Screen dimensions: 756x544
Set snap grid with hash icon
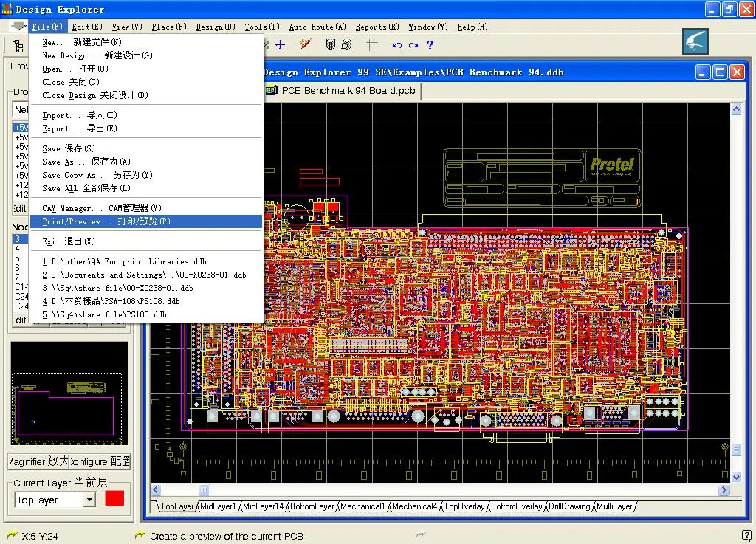pos(372,45)
